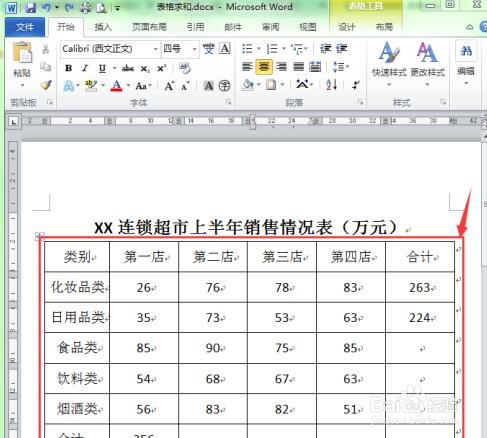Toggle Bold formatting
Viewport: 487px width, 438px height.
pyautogui.click(x=69, y=68)
